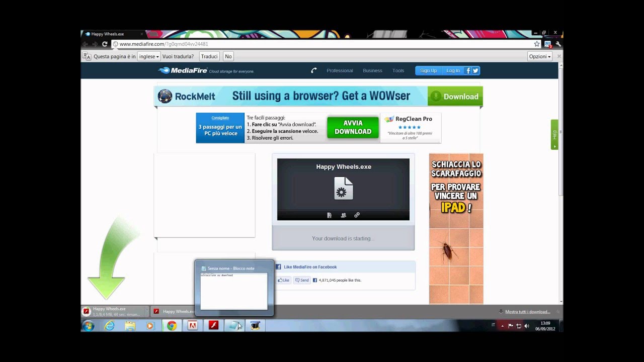The height and width of the screenshot is (362, 644).
Task: Show hidden system tray icons
Action: click(502, 326)
